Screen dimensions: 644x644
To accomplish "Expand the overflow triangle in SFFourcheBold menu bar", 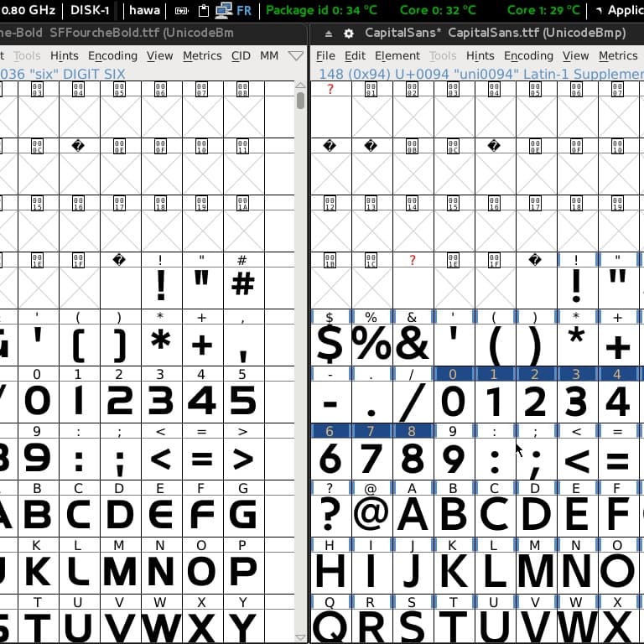I will (x=296, y=55).
